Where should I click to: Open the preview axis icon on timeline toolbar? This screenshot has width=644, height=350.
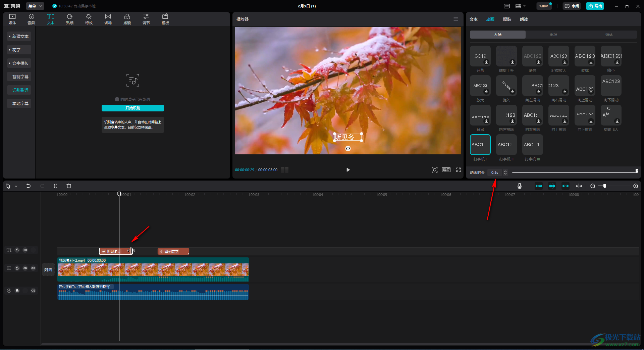point(579,186)
